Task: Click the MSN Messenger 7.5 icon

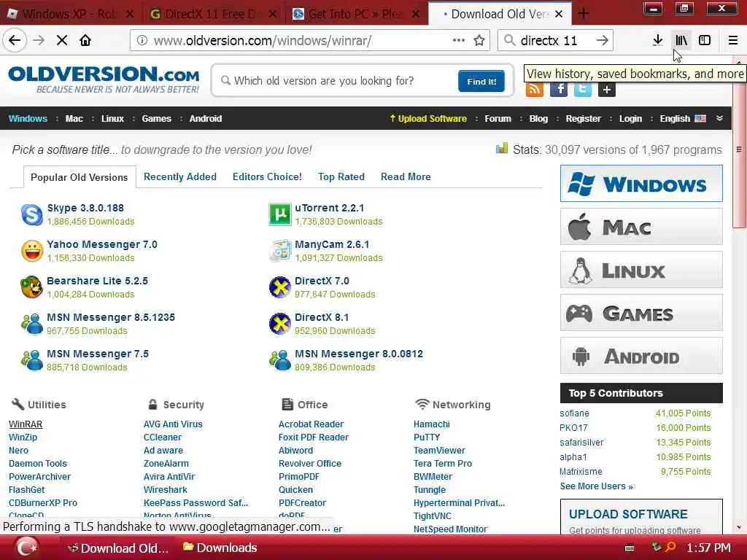Action: tap(32, 360)
